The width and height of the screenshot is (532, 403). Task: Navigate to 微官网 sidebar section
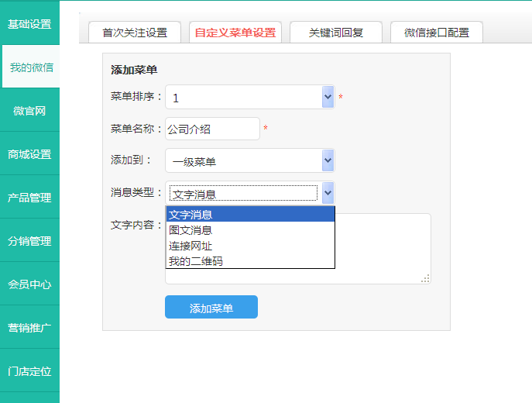coord(29,111)
